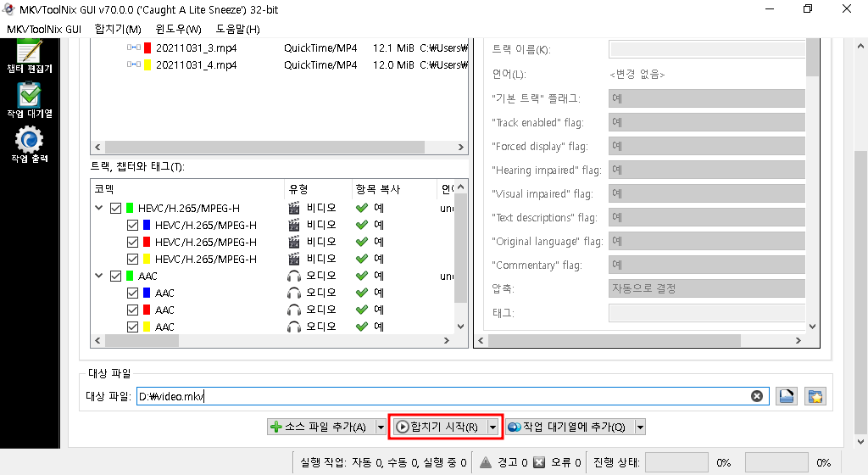Click the green check icon on the top HEVC row
The height and width of the screenshot is (475, 868).
pyautogui.click(x=361, y=208)
